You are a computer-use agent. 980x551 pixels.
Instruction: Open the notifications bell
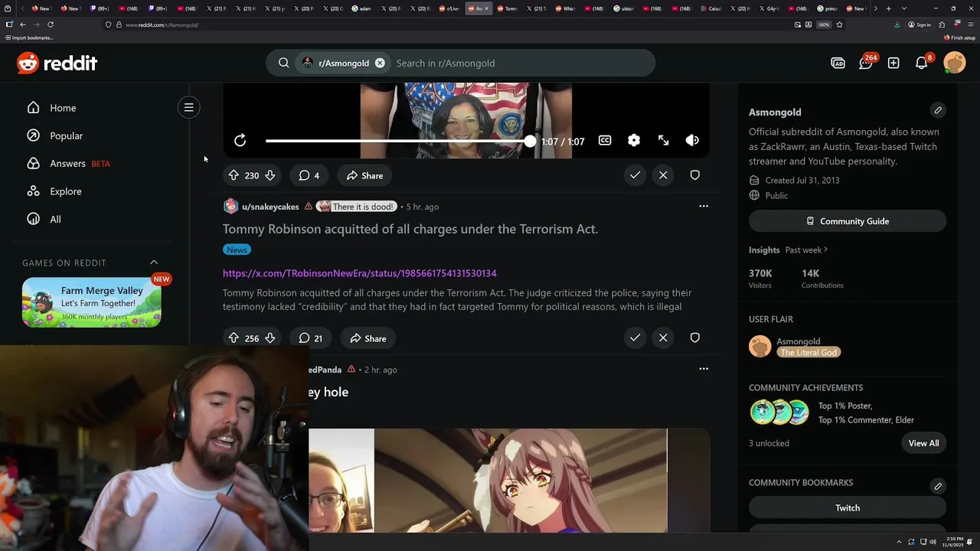[922, 63]
